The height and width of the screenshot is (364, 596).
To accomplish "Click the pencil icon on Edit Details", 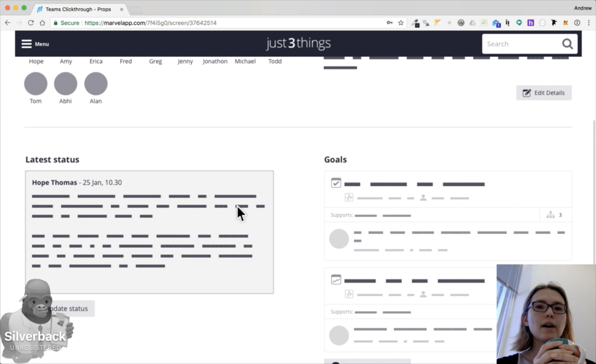I will (526, 92).
